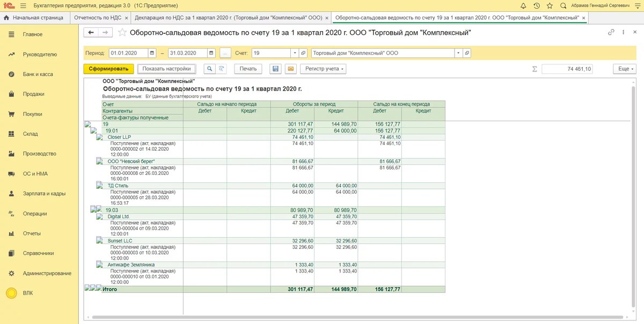Send report by email envelope icon

(290, 69)
